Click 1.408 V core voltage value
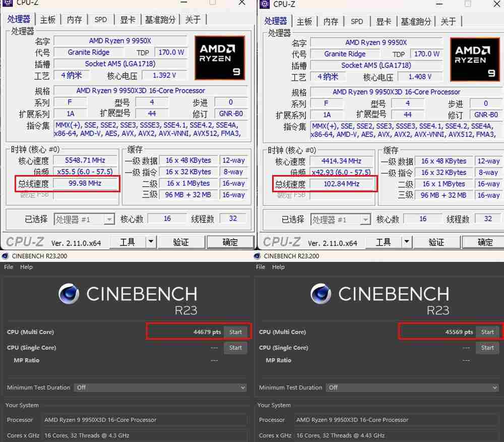 420,77
